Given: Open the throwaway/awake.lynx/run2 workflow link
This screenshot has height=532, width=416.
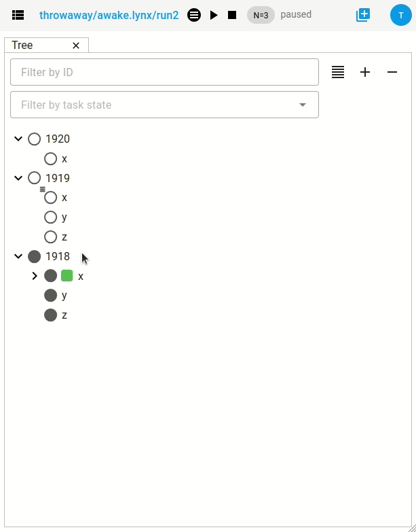Looking at the screenshot, I should point(109,15).
